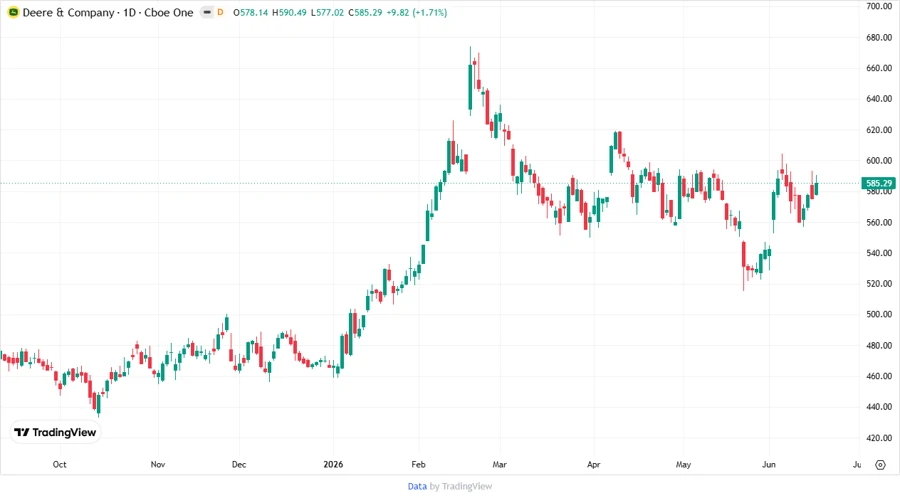Click the Deere & Company logo icon

(13, 13)
